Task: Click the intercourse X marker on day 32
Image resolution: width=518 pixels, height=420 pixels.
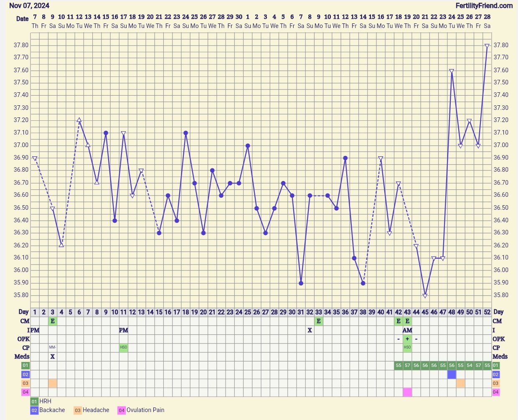Action: click(x=310, y=330)
